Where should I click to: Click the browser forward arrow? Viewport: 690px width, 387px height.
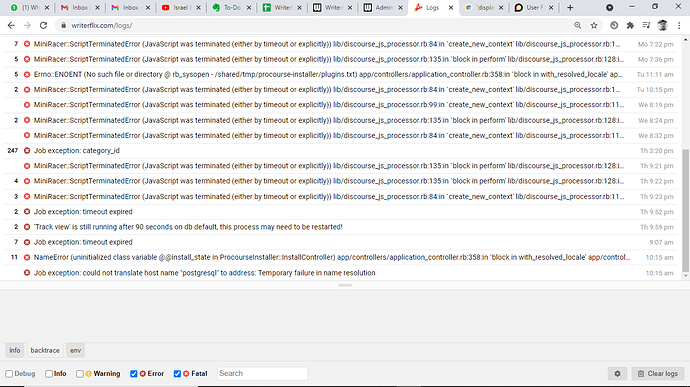27,26
